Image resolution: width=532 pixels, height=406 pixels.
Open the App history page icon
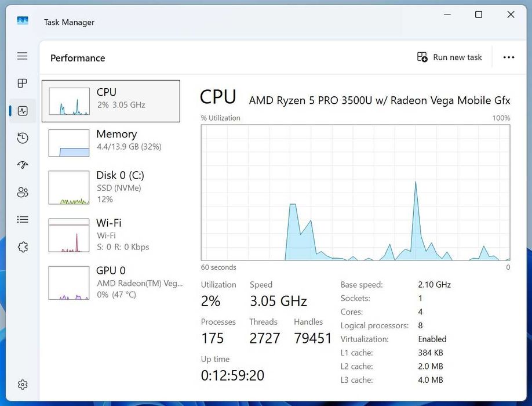pyautogui.click(x=22, y=138)
